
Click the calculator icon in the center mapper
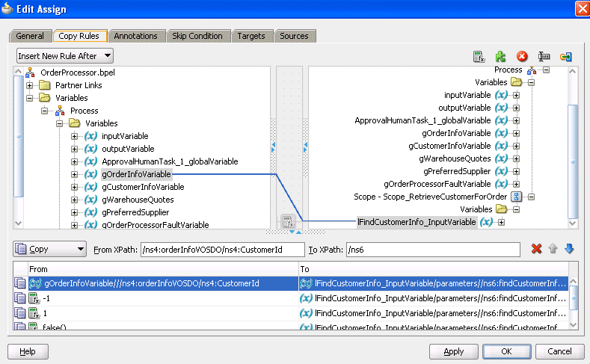(x=288, y=221)
